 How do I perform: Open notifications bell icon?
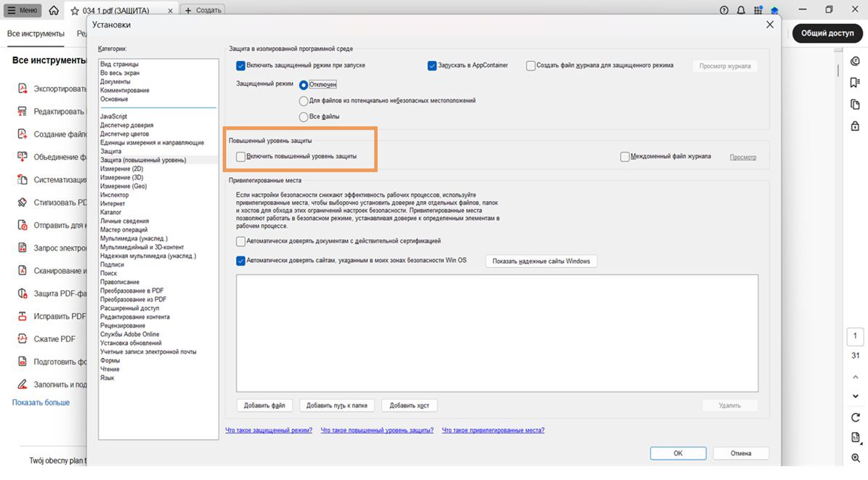pyautogui.click(x=741, y=10)
